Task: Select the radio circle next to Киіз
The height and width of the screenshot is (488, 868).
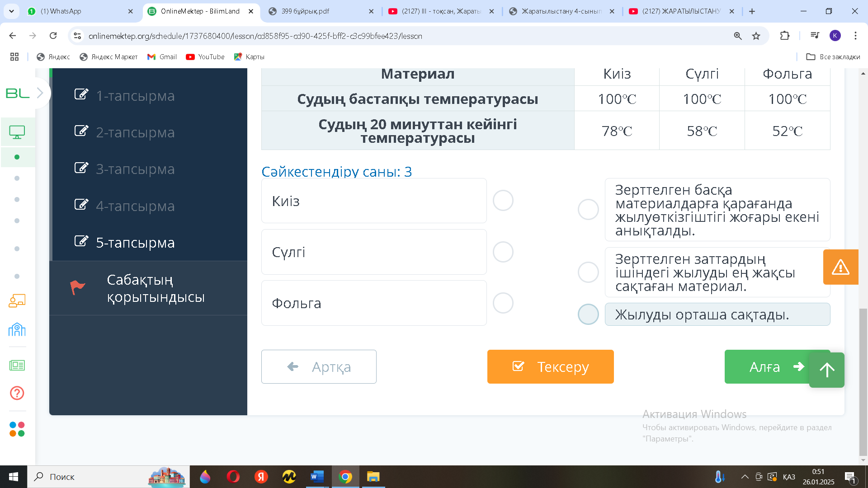Action: 503,201
